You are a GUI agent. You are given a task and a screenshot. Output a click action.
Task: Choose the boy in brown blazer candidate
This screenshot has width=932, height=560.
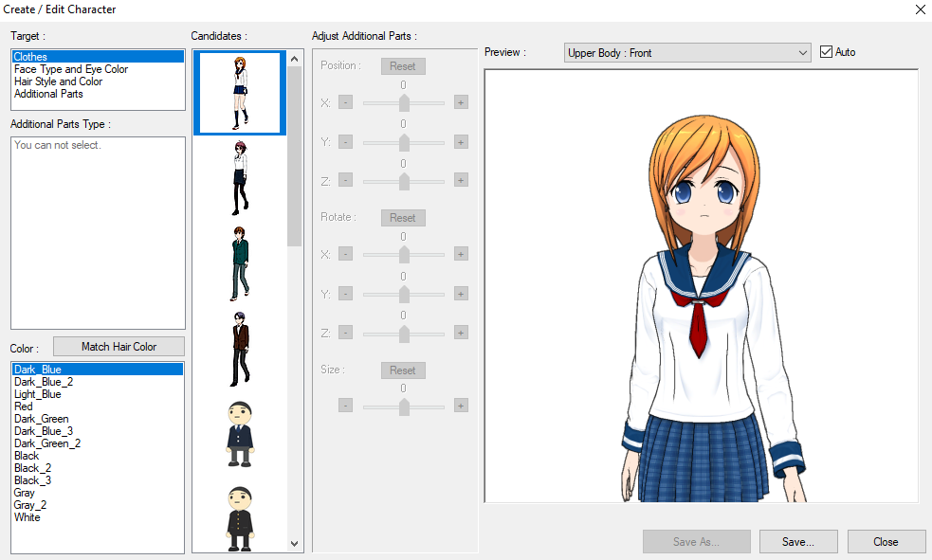pos(240,350)
